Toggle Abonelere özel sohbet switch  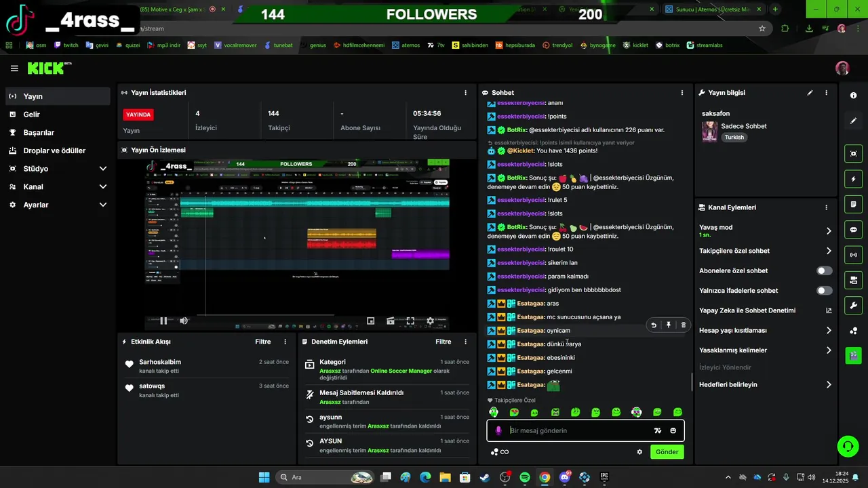coord(824,270)
